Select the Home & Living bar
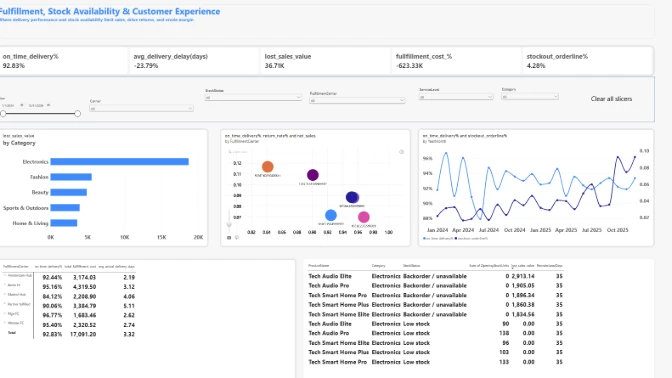672x378 pixels. (x=64, y=223)
